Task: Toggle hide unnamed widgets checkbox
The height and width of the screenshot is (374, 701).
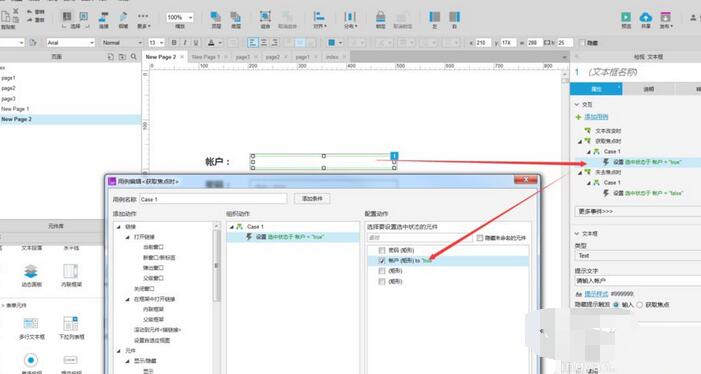Action: coord(480,238)
